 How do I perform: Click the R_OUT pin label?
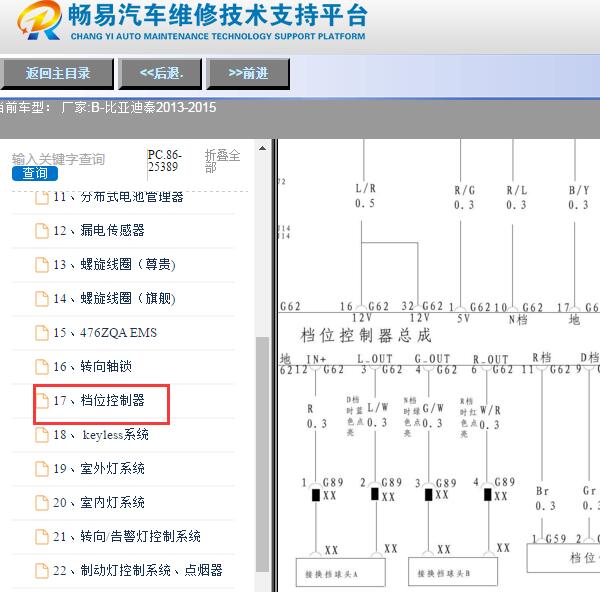tap(491, 359)
